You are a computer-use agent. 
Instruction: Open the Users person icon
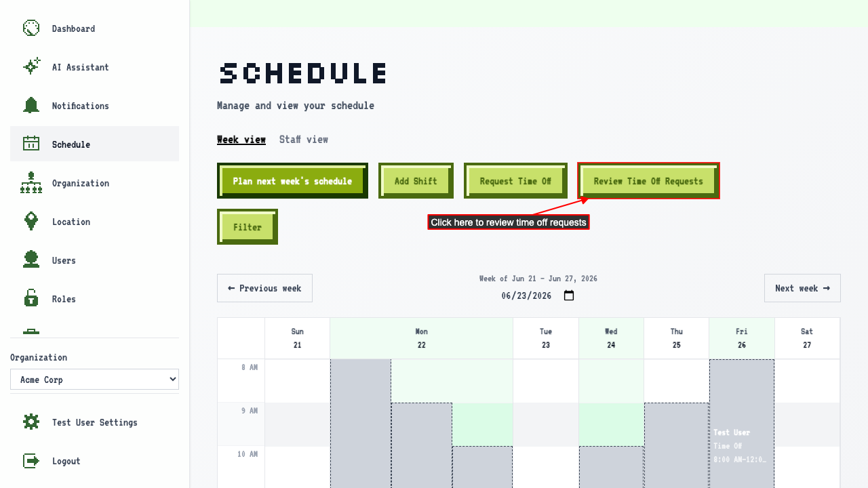click(31, 260)
